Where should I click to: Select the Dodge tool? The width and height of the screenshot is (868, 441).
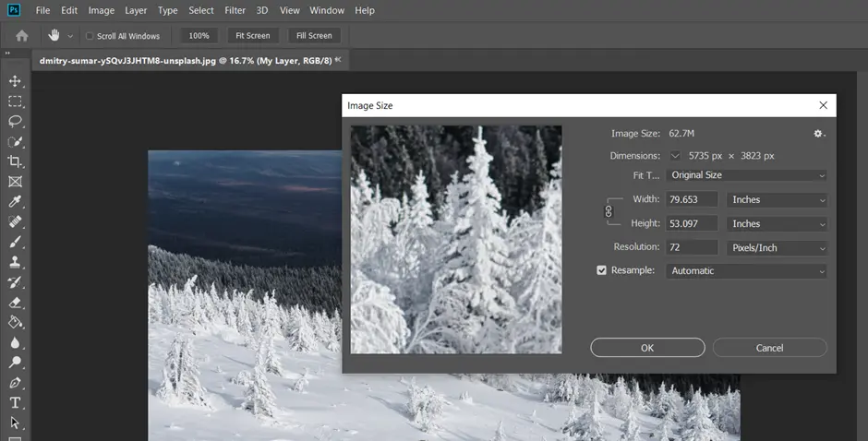15,363
